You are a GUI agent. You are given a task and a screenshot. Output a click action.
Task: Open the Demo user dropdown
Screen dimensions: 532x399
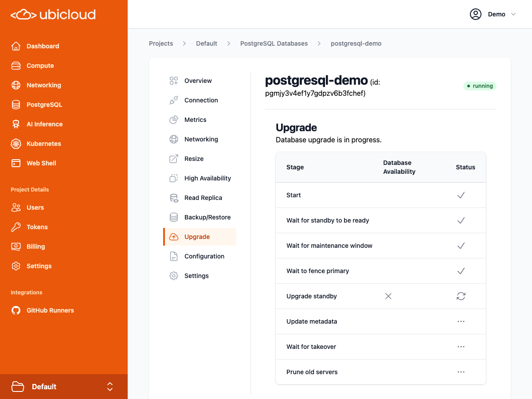(x=493, y=14)
